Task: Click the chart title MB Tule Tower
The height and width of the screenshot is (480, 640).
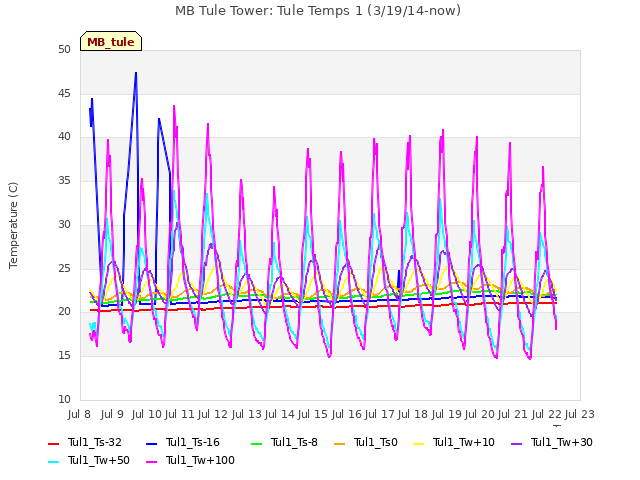Action: point(318,10)
